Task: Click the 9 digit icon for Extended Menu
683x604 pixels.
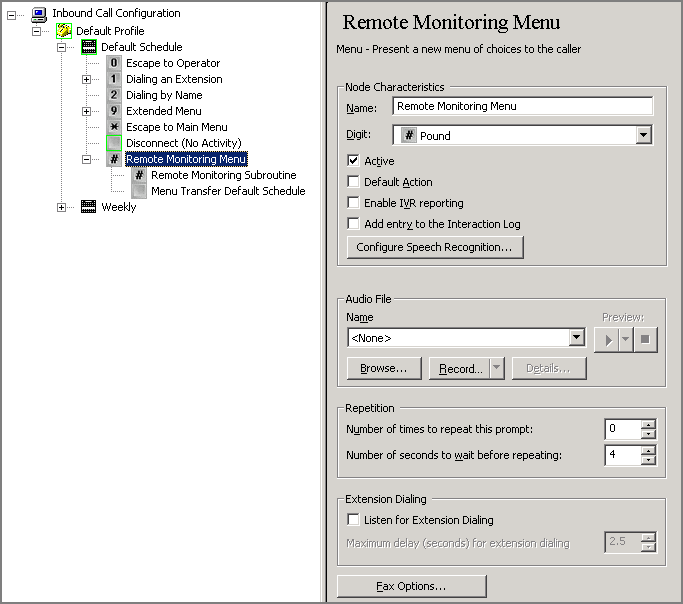Action: point(114,111)
